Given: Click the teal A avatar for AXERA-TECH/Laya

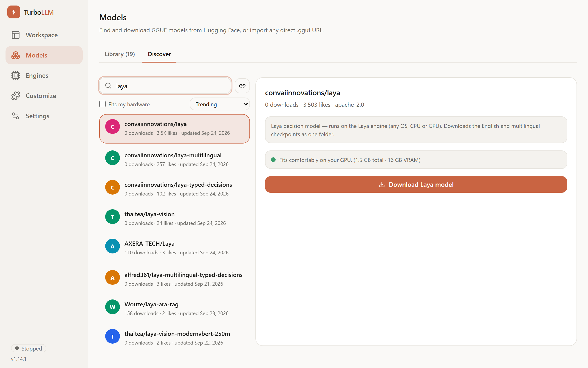Looking at the screenshot, I should tap(113, 246).
